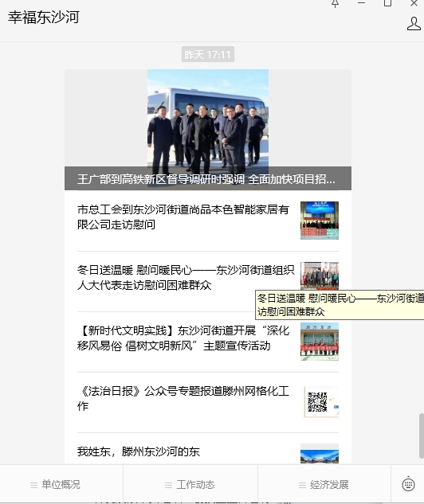Expand the 工作动态 menu
This screenshot has width=424, height=504.
[x=190, y=484]
